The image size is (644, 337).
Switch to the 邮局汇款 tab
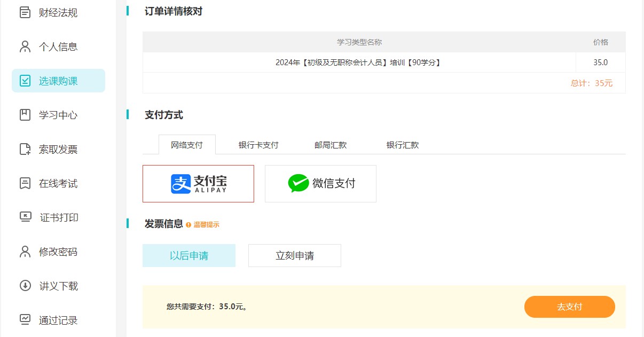(x=329, y=144)
